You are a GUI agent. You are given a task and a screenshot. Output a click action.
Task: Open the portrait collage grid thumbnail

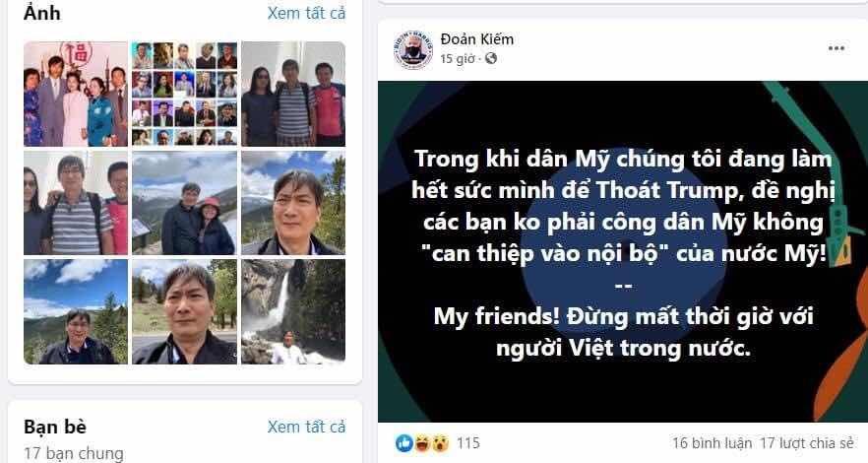point(184,95)
